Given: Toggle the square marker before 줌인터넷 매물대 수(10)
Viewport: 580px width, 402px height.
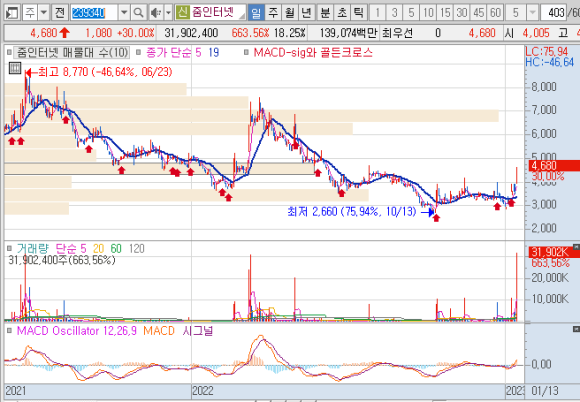Looking at the screenshot, I should pos(9,53).
